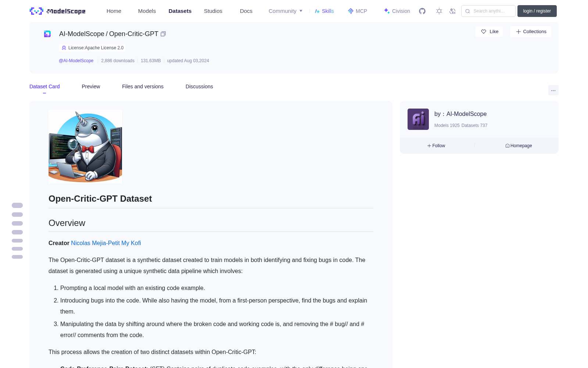The width and height of the screenshot is (588, 368).
Task: Open the Models menu item
Action: click(147, 11)
